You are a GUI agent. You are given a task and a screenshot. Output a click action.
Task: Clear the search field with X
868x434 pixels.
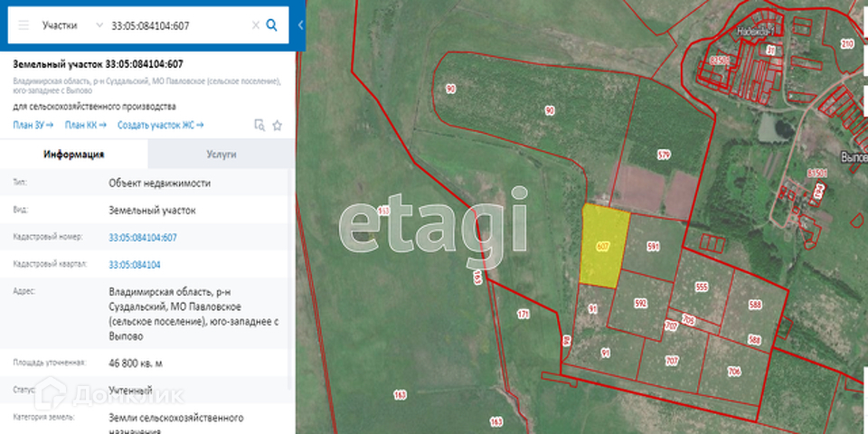(255, 25)
